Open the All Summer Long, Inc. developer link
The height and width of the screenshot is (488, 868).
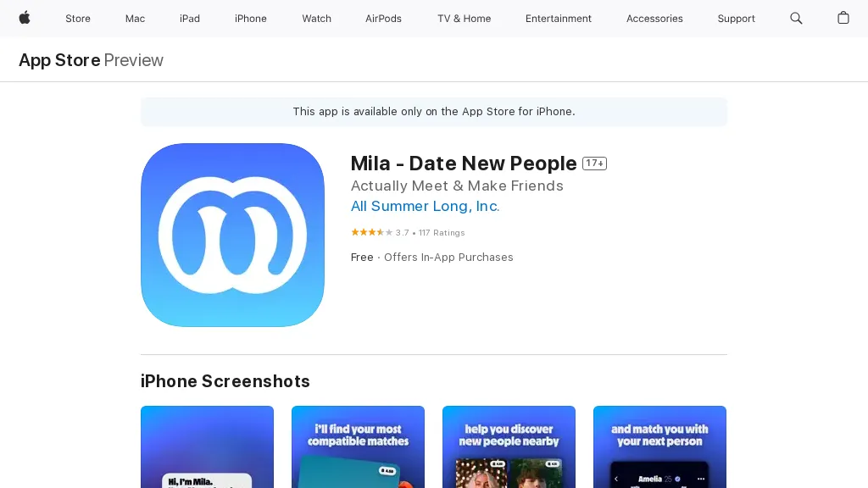[x=426, y=207]
